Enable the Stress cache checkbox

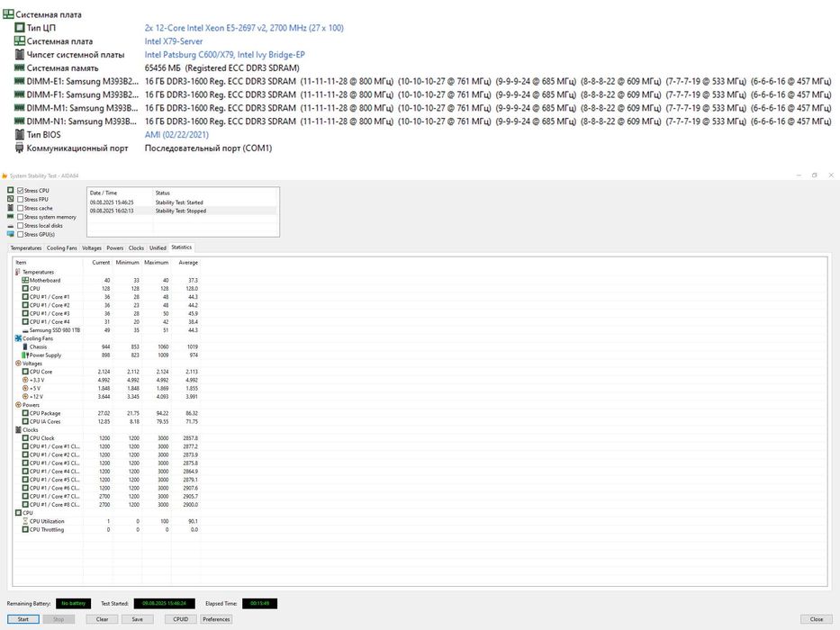[x=21, y=208]
